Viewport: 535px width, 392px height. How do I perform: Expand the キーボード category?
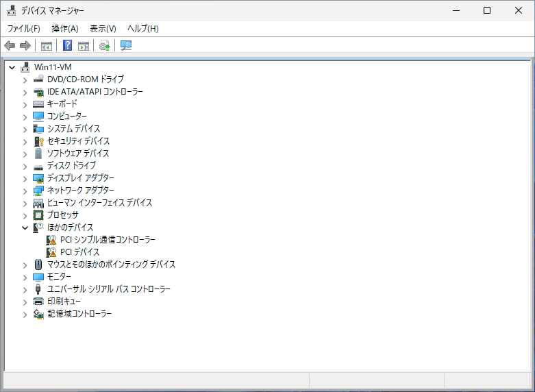[25, 105]
